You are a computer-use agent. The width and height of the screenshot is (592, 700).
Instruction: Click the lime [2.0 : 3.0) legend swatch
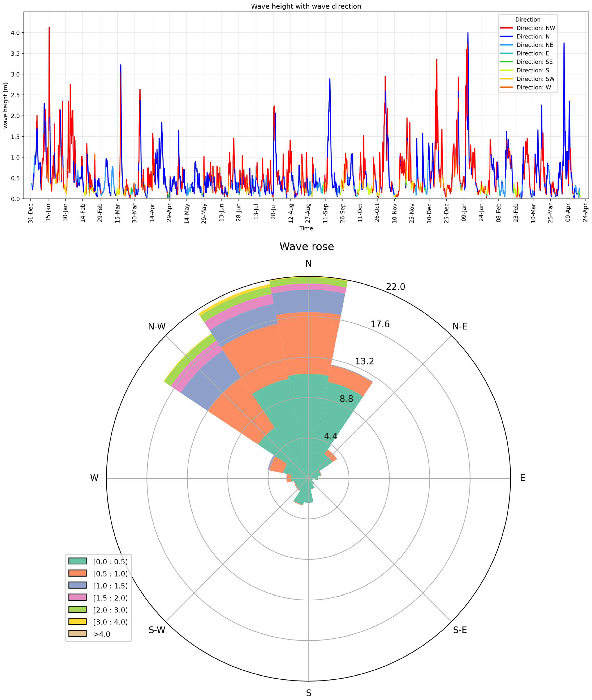pos(77,609)
